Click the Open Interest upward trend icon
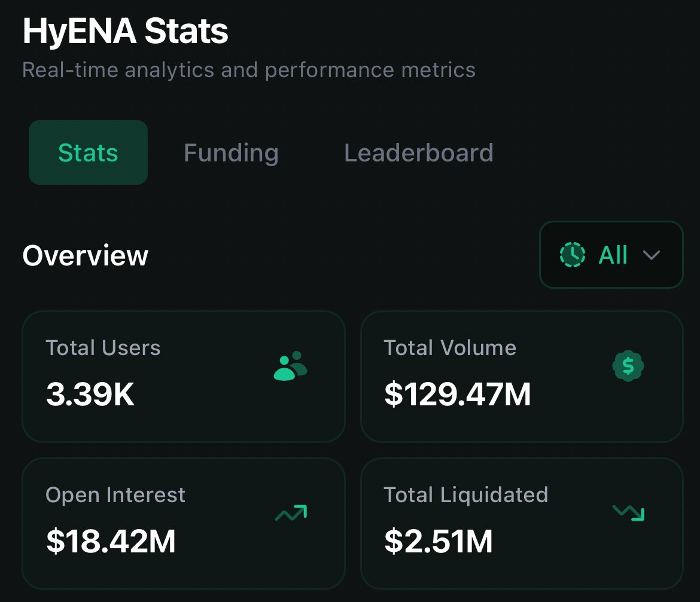This screenshot has width=700, height=602. pos(291,514)
